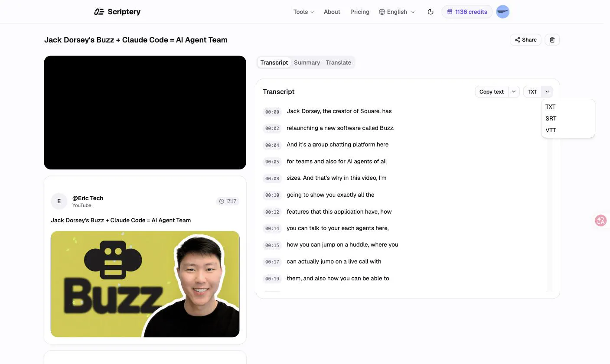Viewport: 610px width, 364px height.
Task: Jump to timestamp 00:12
Action: tap(272, 212)
